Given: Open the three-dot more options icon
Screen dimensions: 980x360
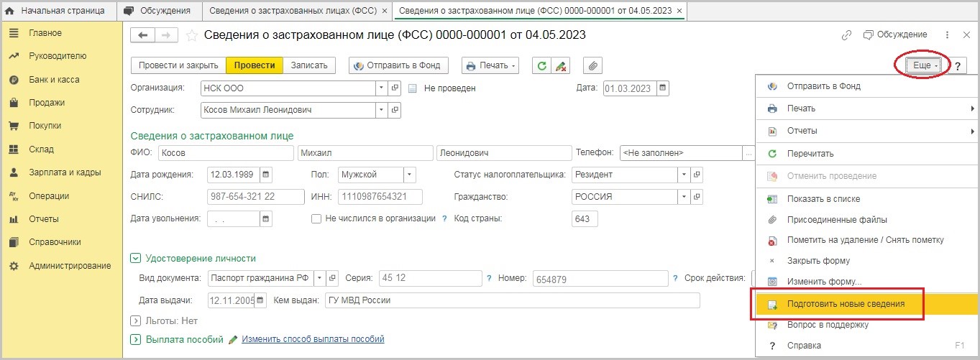Looking at the screenshot, I should tap(947, 35).
